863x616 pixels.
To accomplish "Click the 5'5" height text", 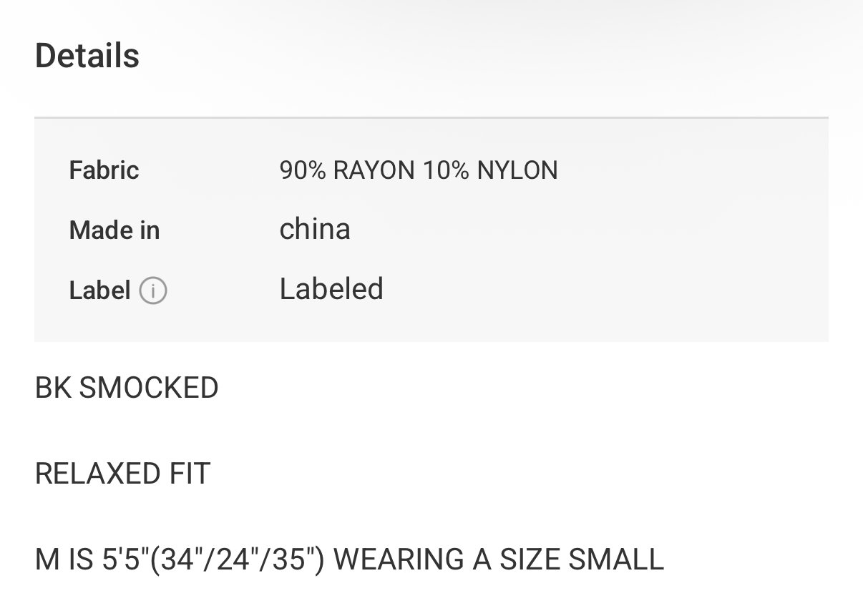I will tap(122, 559).
